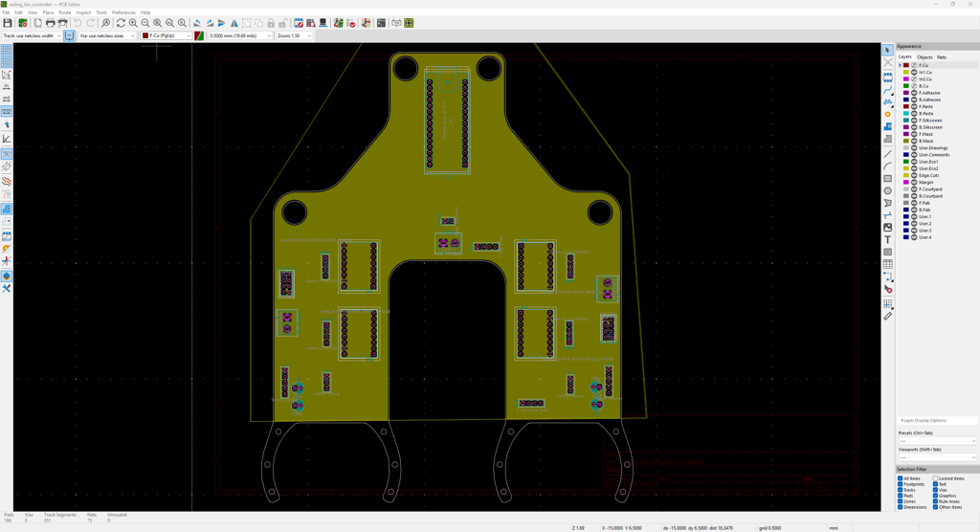This screenshot has height=532, width=980.
Task: Open the Track width dropdown
Action: [32, 36]
